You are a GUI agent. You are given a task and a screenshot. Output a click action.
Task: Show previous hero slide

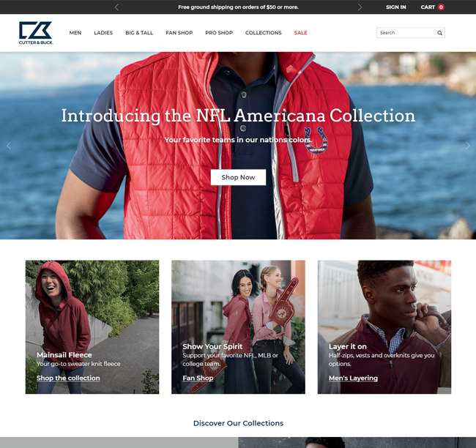tap(9, 146)
